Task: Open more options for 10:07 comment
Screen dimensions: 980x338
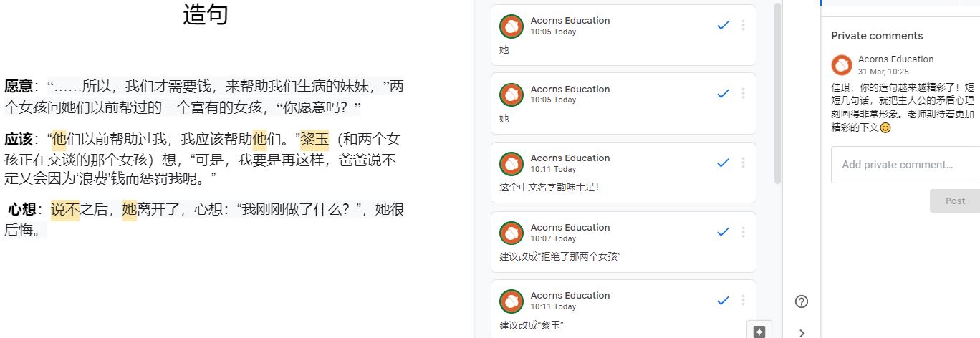Action: [x=743, y=231]
